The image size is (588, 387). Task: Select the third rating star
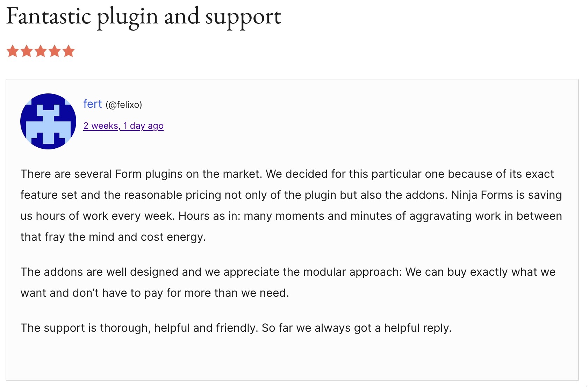point(41,51)
